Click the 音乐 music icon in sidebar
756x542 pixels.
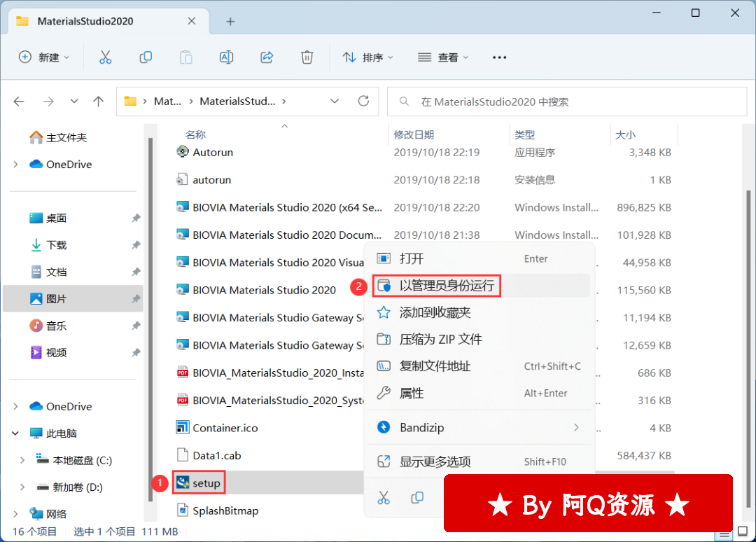[36, 326]
